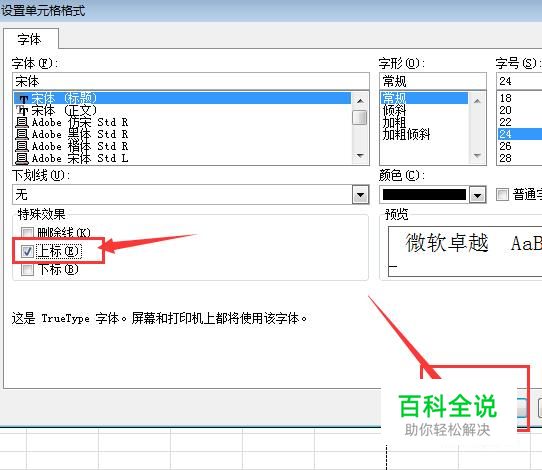
Task: Select 宋体 (标题) font entry
Action: 182,98
